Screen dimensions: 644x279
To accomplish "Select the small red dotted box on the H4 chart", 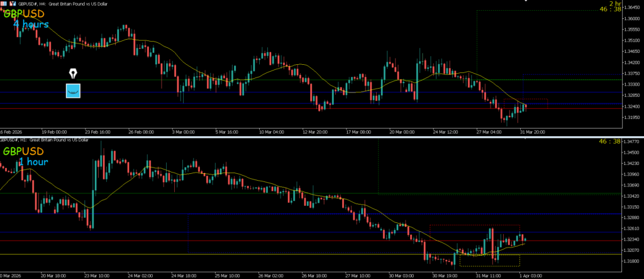I will pos(535,104).
